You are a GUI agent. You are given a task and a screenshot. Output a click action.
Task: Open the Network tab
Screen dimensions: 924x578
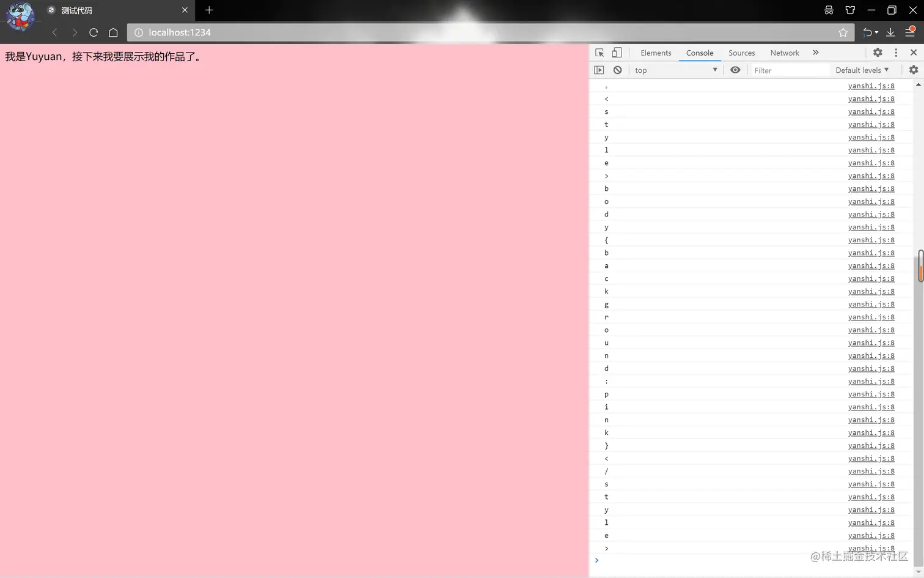pyautogui.click(x=785, y=53)
